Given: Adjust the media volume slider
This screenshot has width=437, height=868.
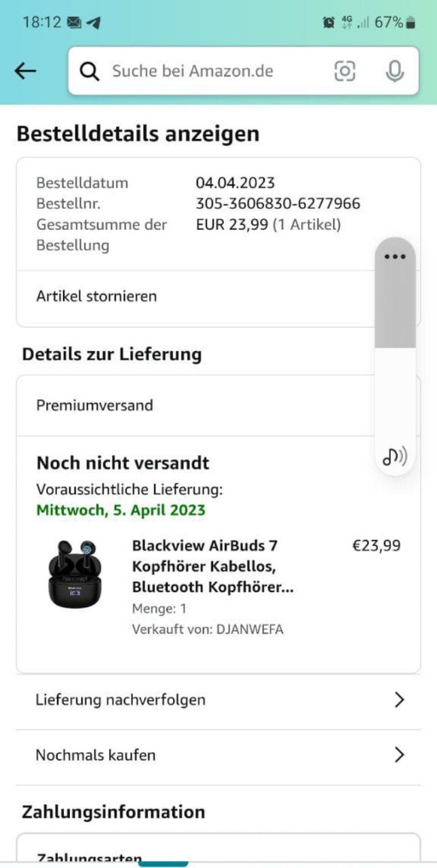Looking at the screenshot, I should tap(394, 347).
